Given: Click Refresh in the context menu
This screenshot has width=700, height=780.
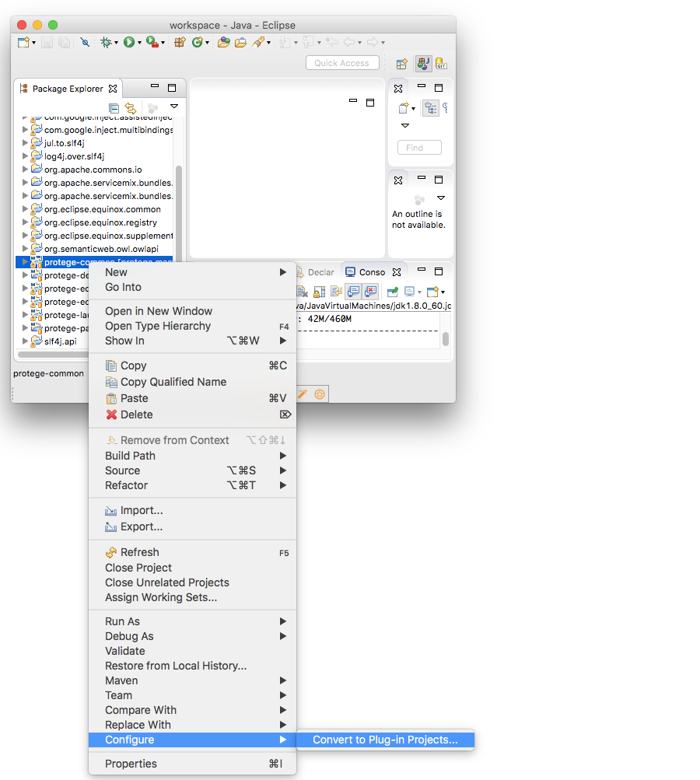Looking at the screenshot, I should pos(192,552).
